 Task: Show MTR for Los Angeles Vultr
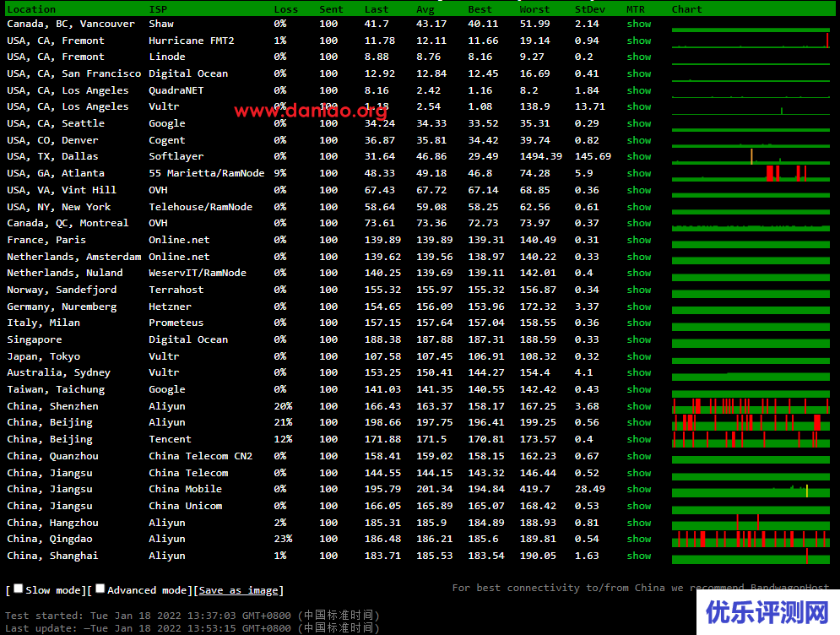click(x=639, y=106)
